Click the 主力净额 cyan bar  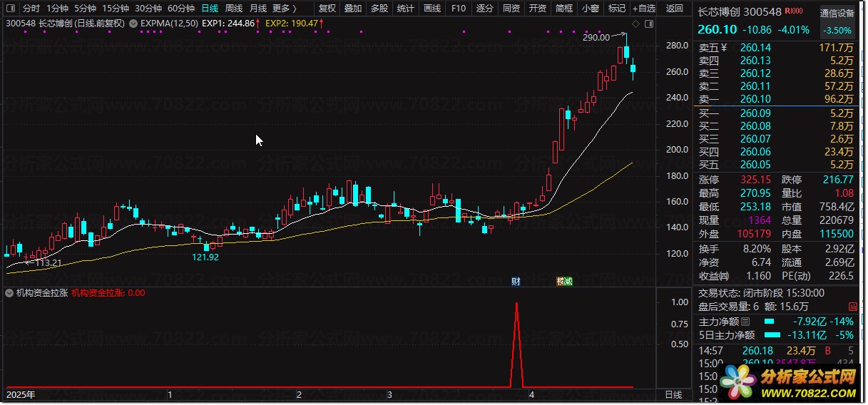coord(767,322)
